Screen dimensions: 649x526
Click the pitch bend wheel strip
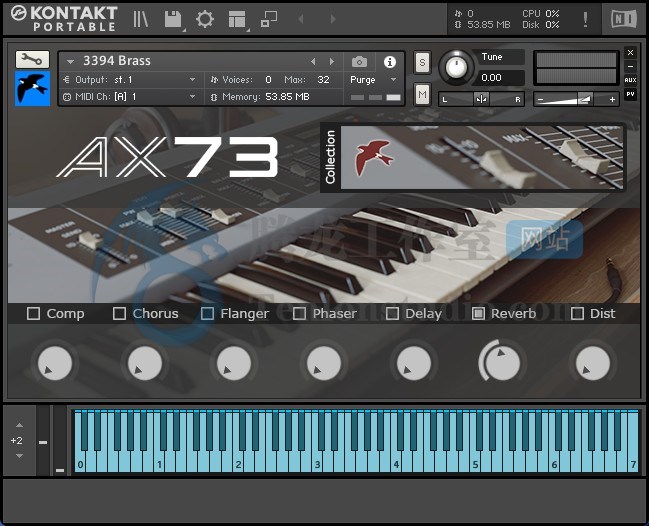pos(43,440)
